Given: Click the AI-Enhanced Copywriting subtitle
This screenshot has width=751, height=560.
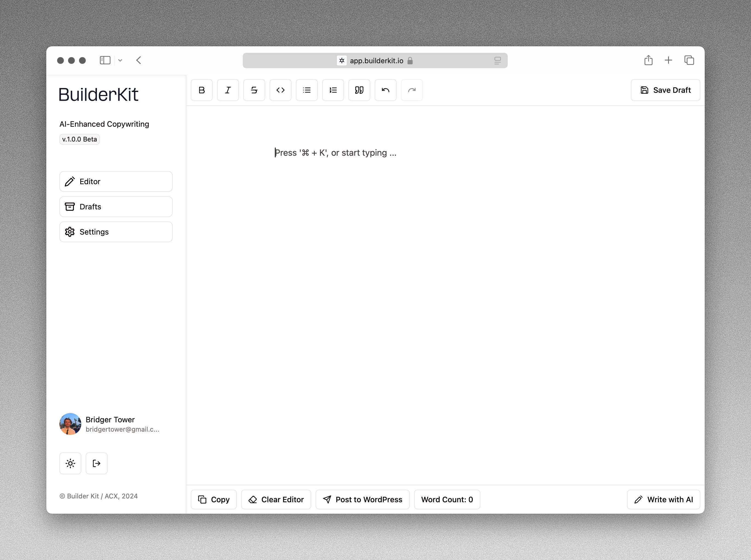Looking at the screenshot, I should 104,124.
